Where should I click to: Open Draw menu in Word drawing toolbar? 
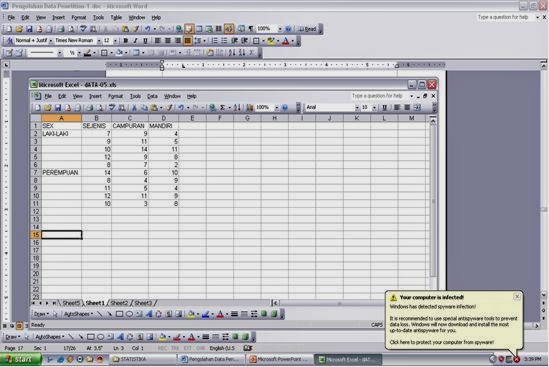12,337
